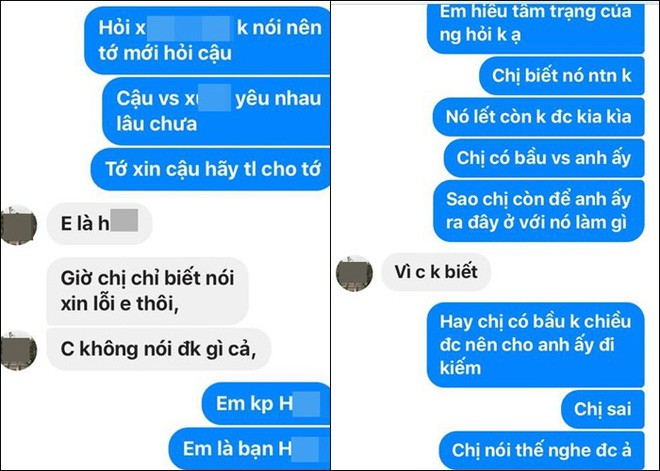
Task: Select 'Sao chị còn để anh ấy' message bubble
Action: [539, 210]
